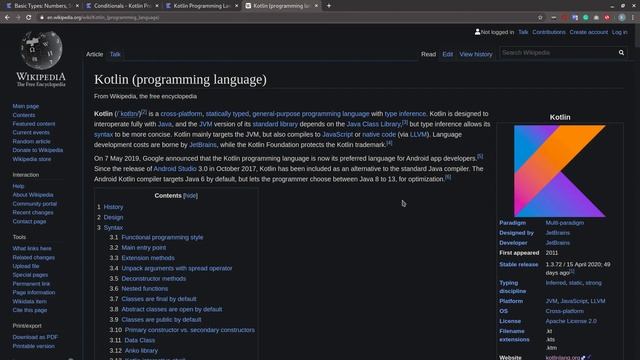This screenshot has width=640, height=360.
Task: Click Upload file sidebar link
Action: (26, 266)
